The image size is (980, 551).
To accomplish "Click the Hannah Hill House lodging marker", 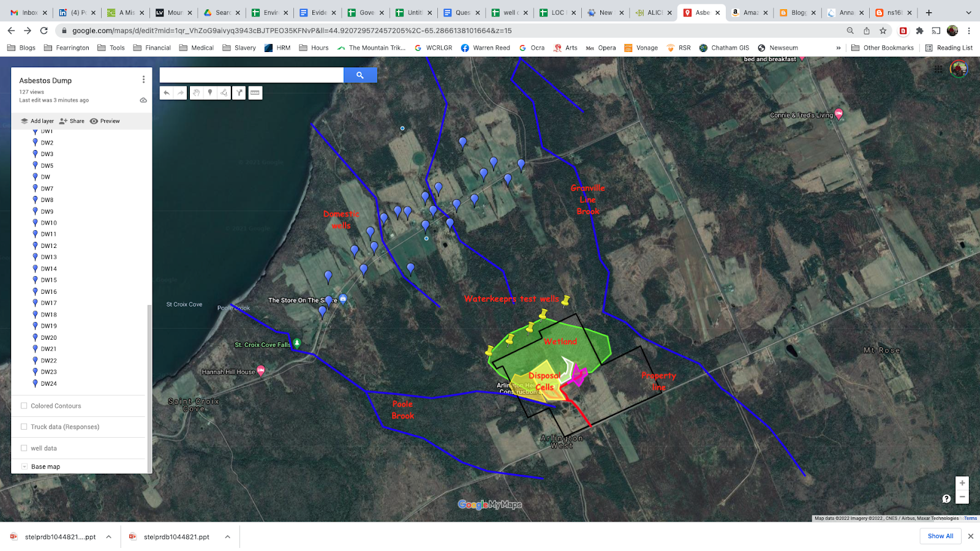I will tap(261, 370).
